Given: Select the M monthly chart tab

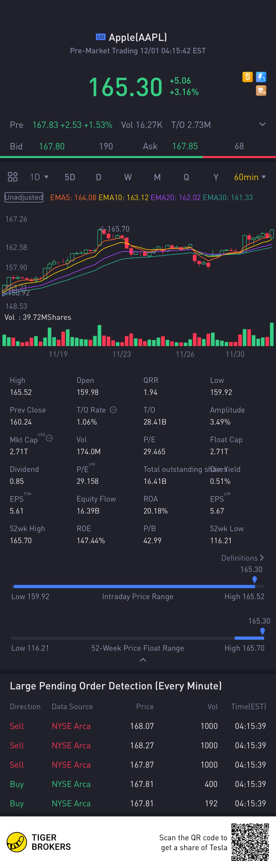Looking at the screenshot, I should pyautogui.click(x=157, y=177).
